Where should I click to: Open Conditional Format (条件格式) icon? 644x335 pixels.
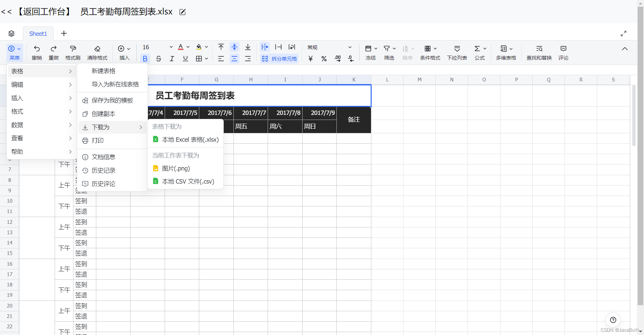coord(428,49)
